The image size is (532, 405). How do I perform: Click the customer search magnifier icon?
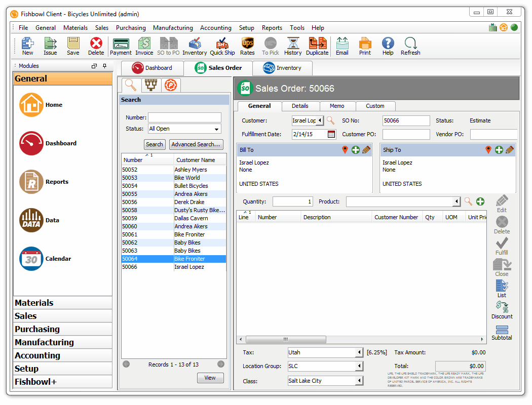pyautogui.click(x=330, y=120)
